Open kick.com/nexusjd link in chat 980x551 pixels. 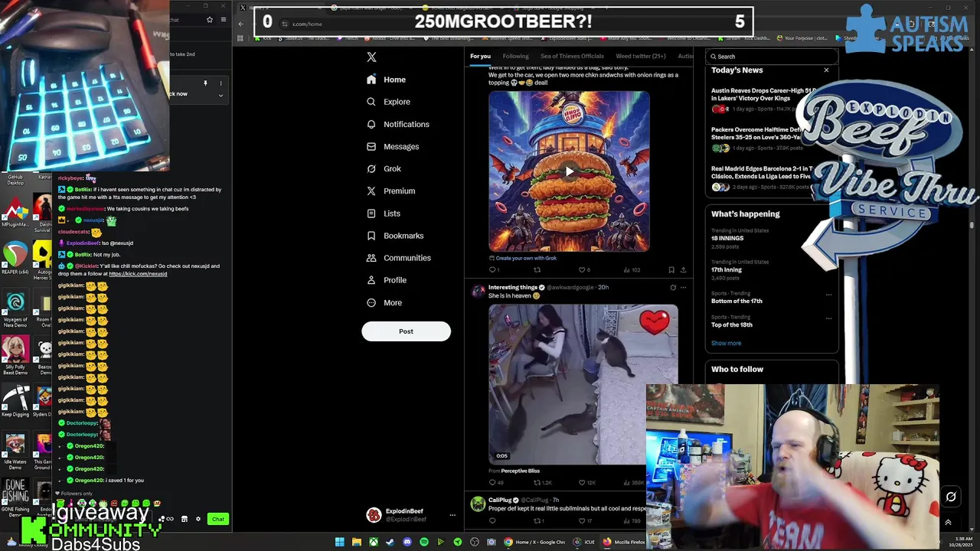tap(138, 274)
